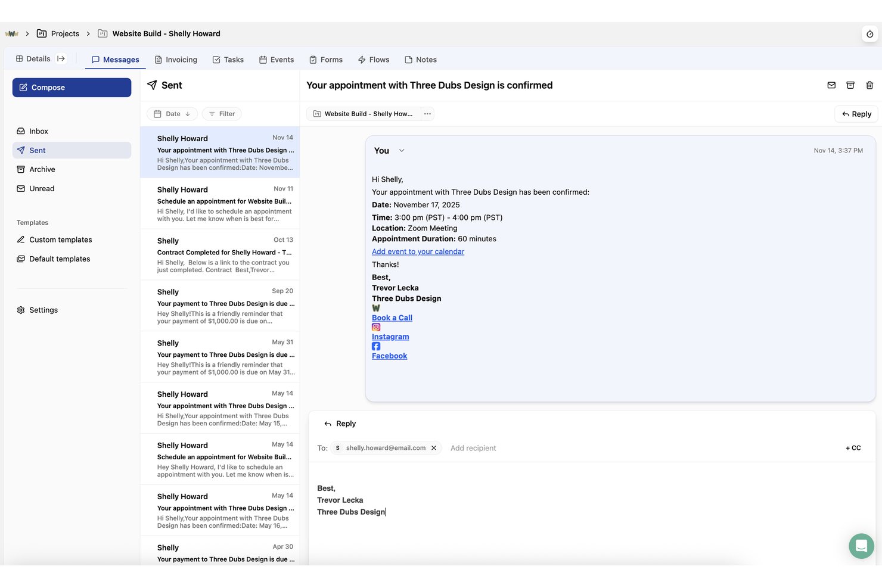The width and height of the screenshot is (882, 588).
Task: Open Custom templates
Action: [x=72, y=239]
